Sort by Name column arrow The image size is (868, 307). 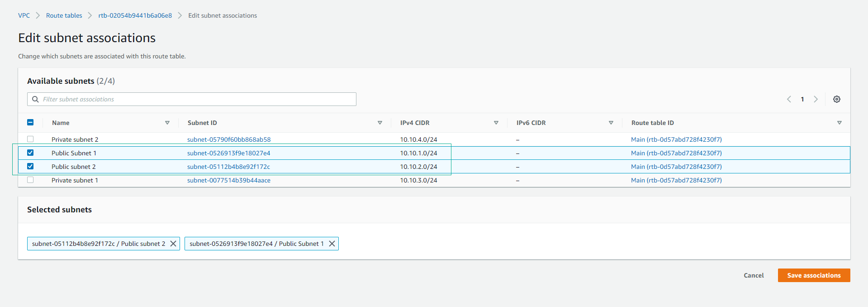[x=167, y=123]
